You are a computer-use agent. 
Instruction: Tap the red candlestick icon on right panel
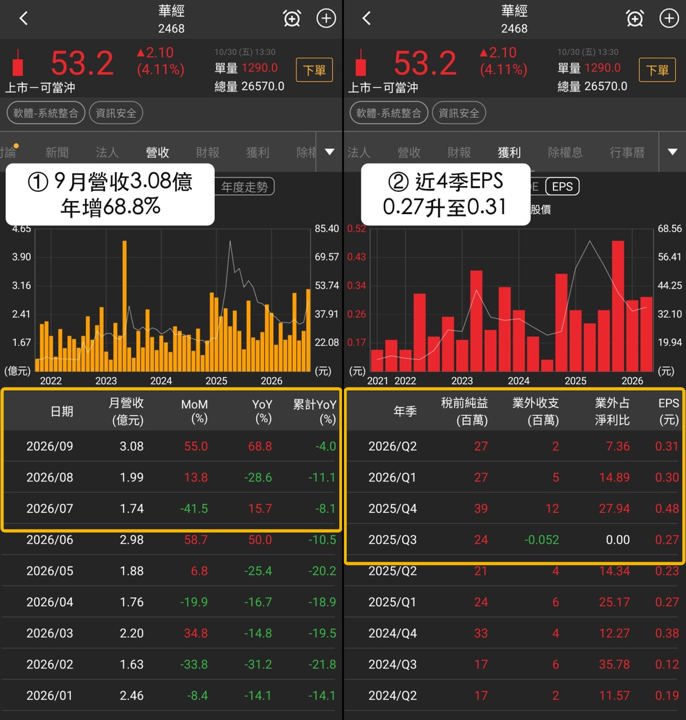click(x=360, y=62)
